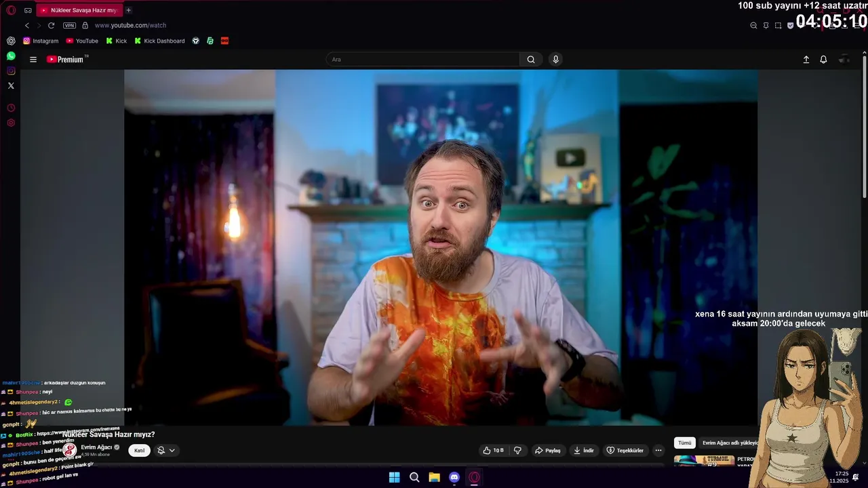This screenshot has width=868, height=488.
Task: Select the Evrim Ağacı adlı yükleyici chip
Action: (x=730, y=443)
